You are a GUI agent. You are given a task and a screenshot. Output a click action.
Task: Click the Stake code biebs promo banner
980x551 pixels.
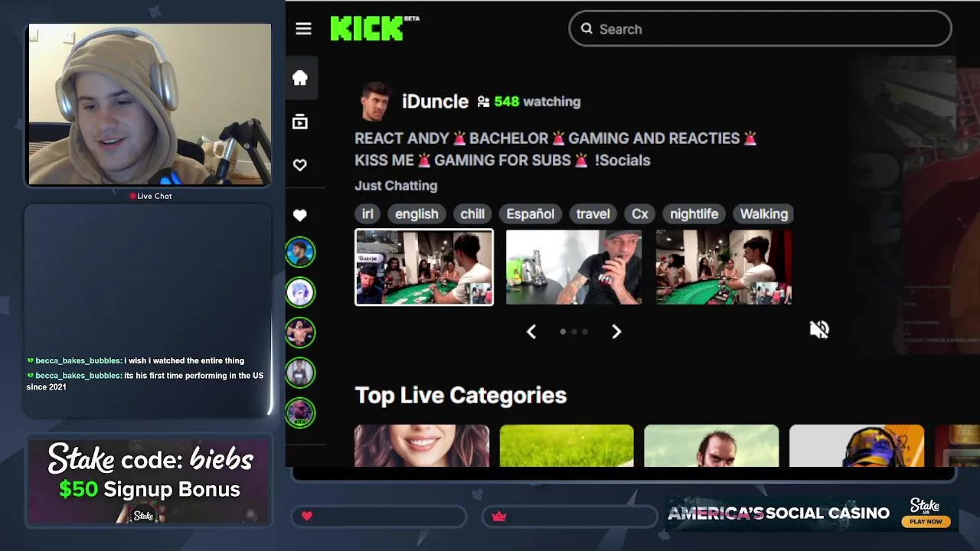[x=149, y=481]
